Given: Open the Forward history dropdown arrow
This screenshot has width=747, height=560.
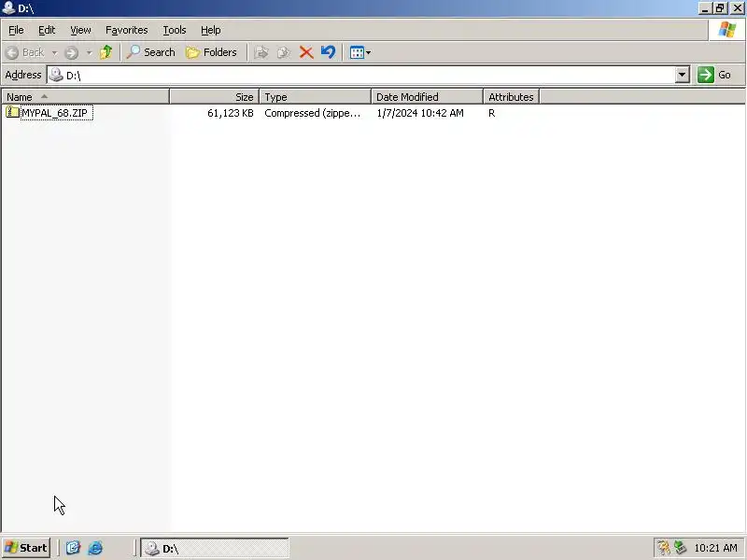Looking at the screenshot, I should click(x=89, y=52).
